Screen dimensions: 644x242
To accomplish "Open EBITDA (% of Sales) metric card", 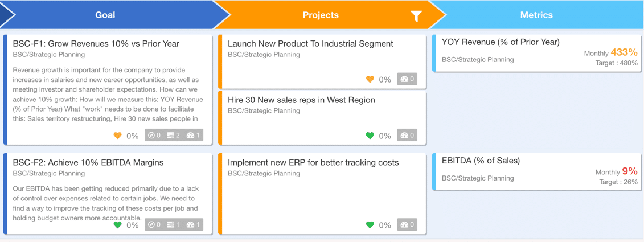I will click(x=536, y=172).
